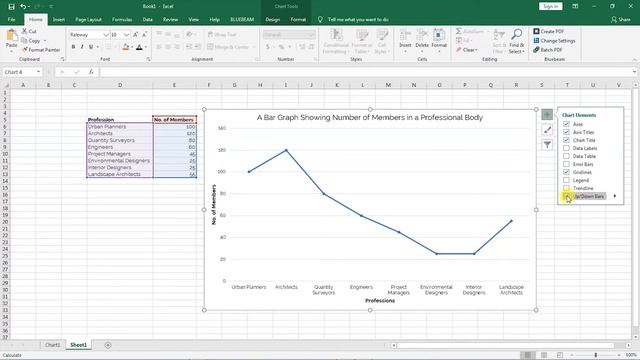Select the chart title text
The height and width of the screenshot is (360, 640).
point(369,118)
